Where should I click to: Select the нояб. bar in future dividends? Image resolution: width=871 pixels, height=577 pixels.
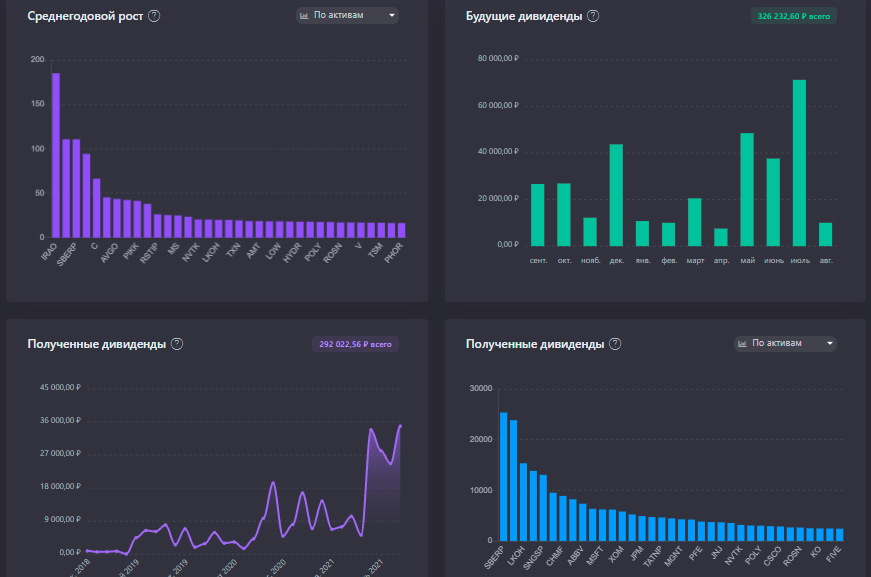[590, 232]
